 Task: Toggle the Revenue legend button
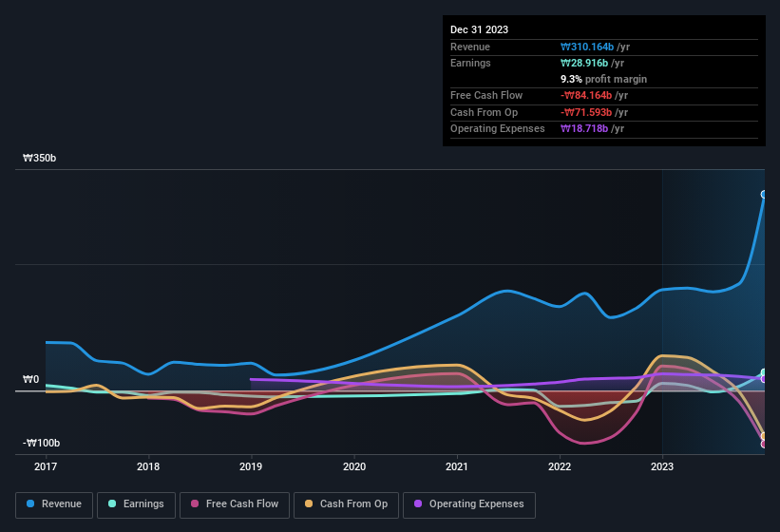[x=54, y=504]
